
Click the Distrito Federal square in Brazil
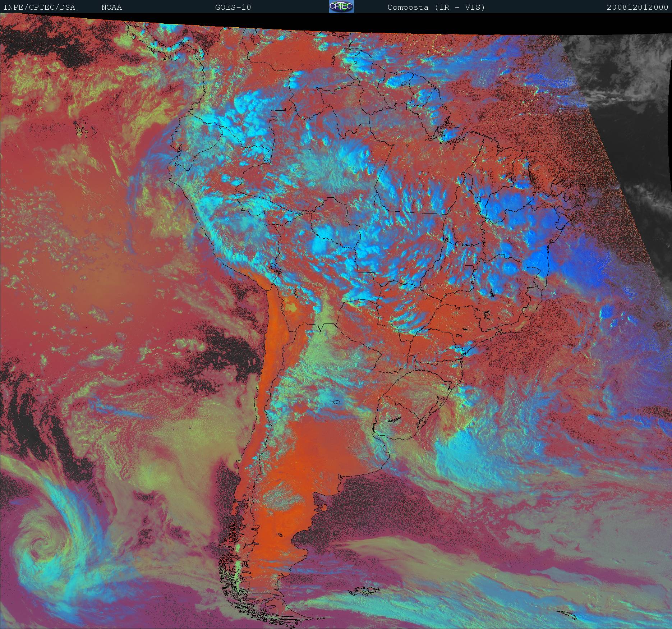(x=469, y=267)
